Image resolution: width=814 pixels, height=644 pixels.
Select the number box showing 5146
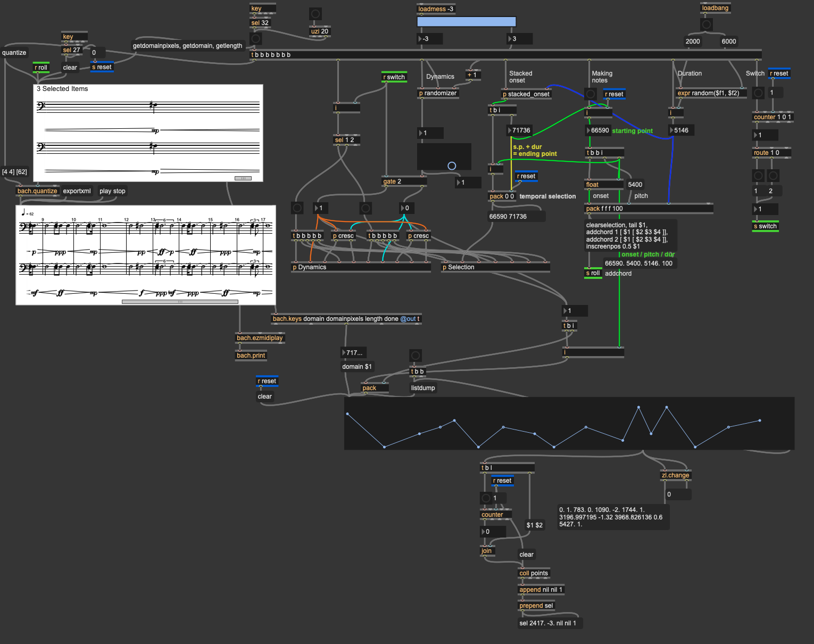[x=681, y=130]
